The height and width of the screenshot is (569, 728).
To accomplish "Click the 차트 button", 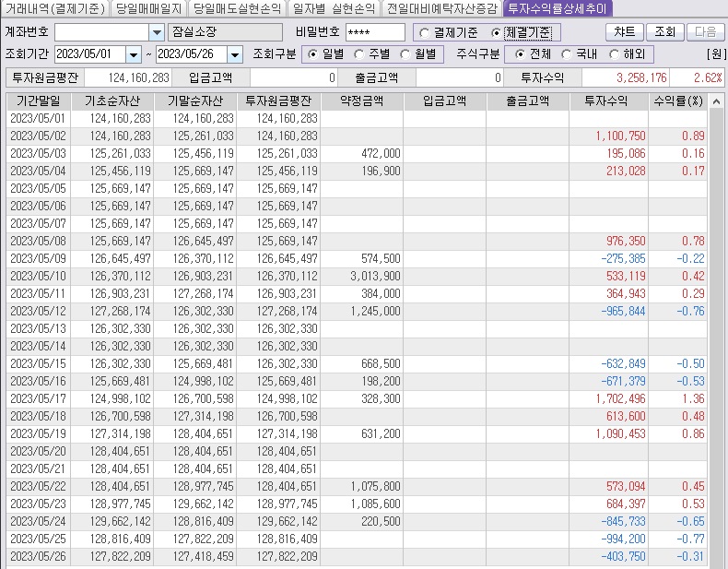I will [x=625, y=32].
